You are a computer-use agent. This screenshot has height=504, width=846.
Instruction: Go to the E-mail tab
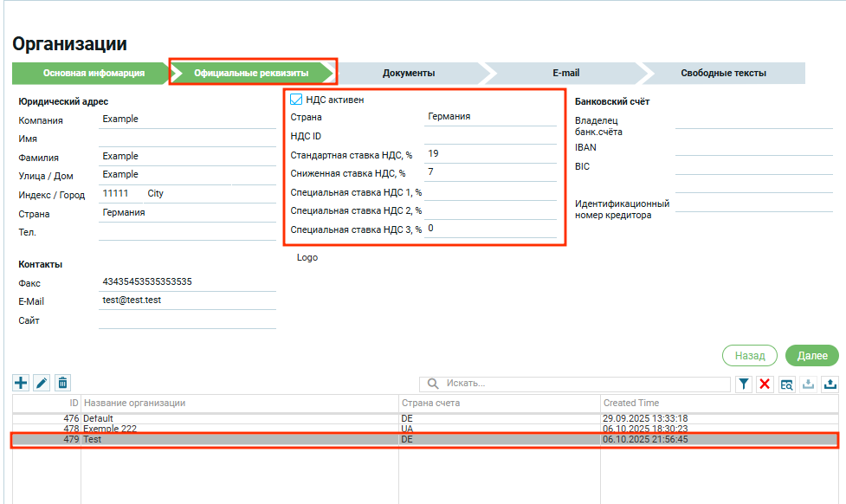point(565,73)
